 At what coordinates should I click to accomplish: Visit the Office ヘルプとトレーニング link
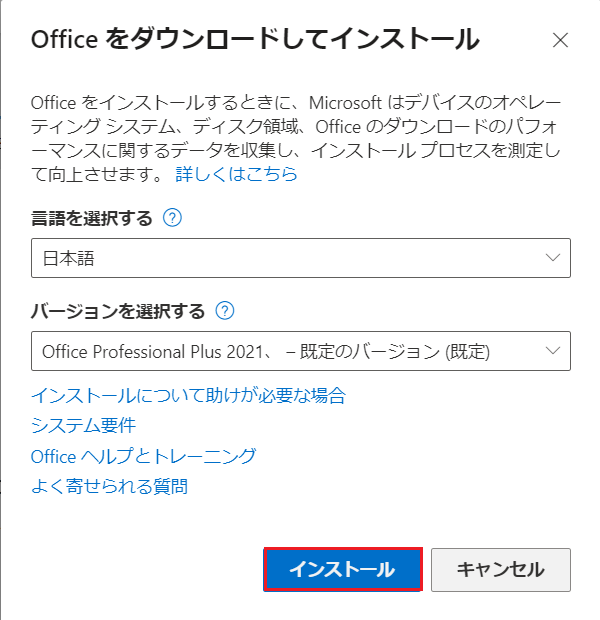pyautogui.click(x=143, y=456)
